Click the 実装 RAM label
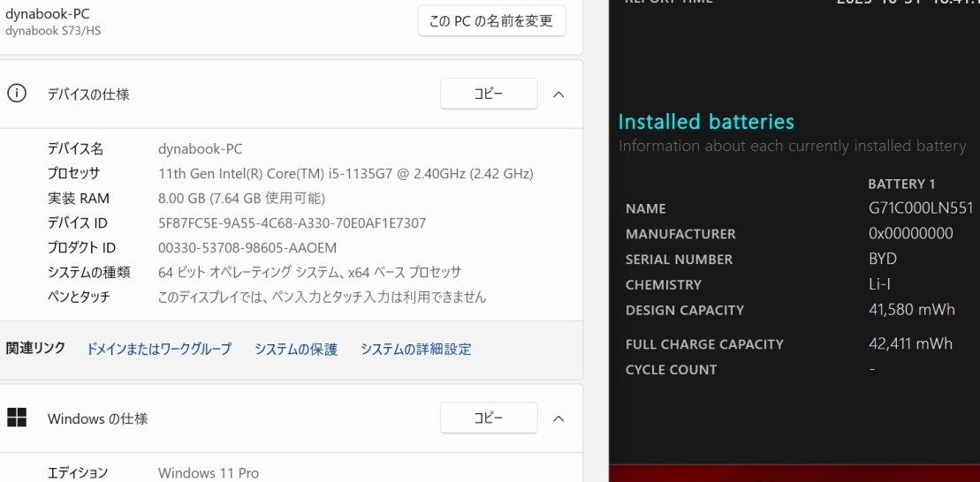Image resolution: width=980 pixels, height=482 pixels. [79, 199]
